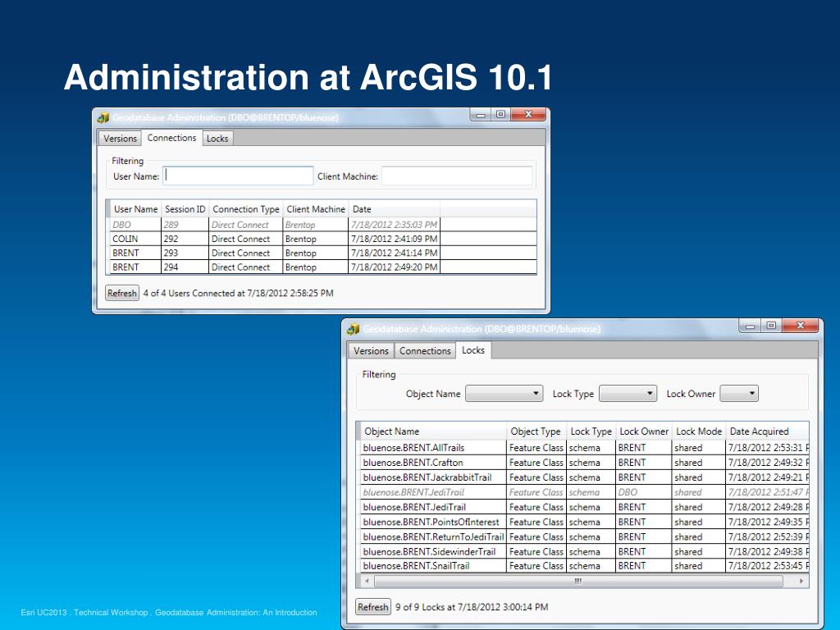Click the title bar icon of the locks list window
840x630 pixels.
click(x=353, y=329)
